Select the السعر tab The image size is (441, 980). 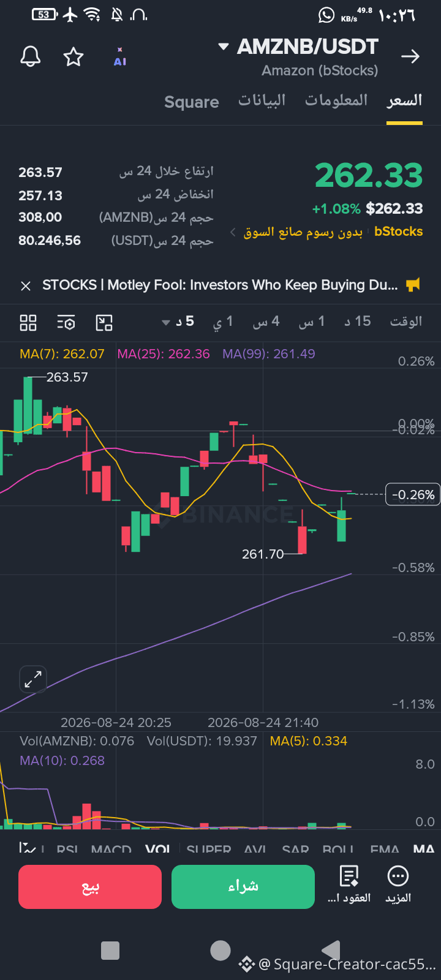pyautogui.click(x=404, y=100)
